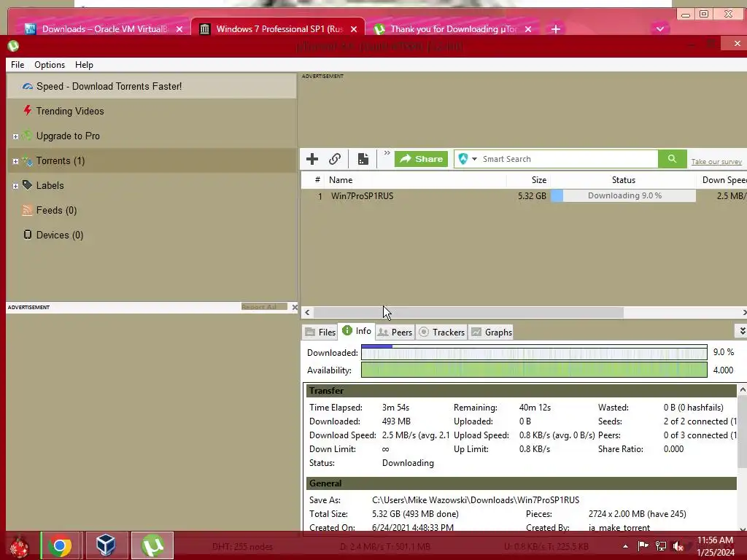The image size is (747, 560).
Task: Select the Win7ProSP1RUS torrent row
Action: tap(524, 195)
